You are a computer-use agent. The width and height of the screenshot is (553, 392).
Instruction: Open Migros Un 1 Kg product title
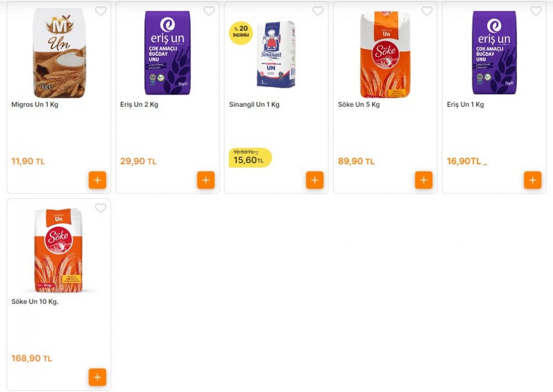coord(34,104)
